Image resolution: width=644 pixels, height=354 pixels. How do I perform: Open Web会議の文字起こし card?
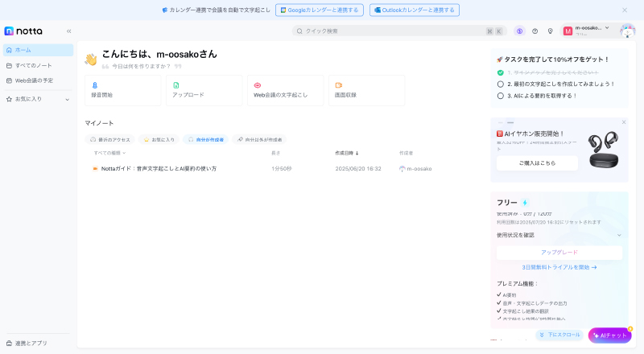(286, 90)
